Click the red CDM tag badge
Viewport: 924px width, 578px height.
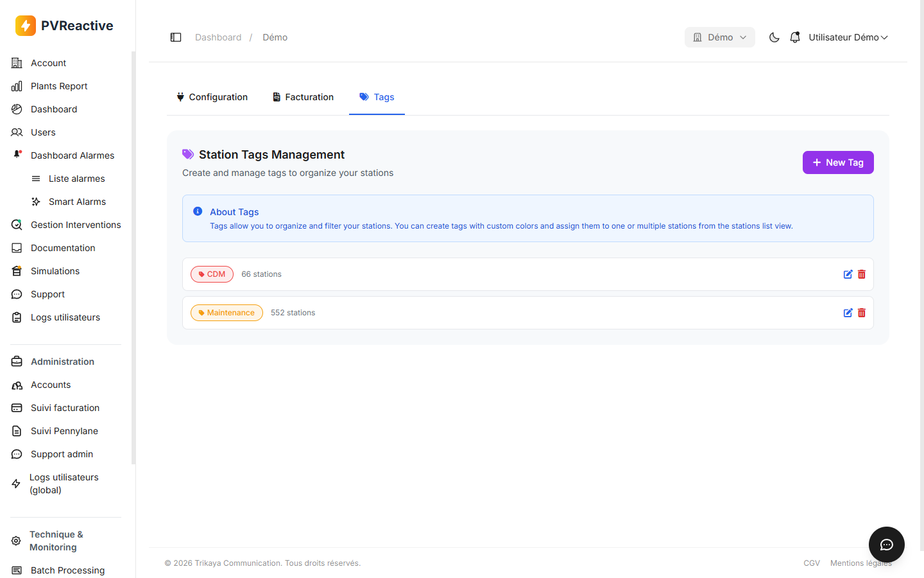[x=212, y=274]
